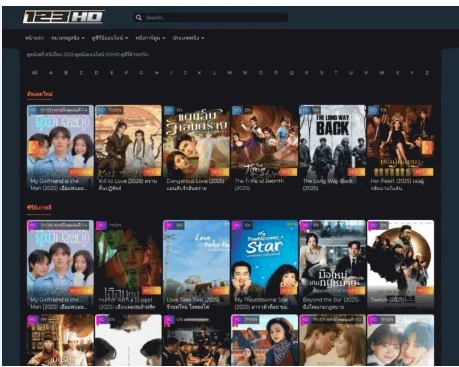Filter titles by letter X
Screen dimensions: 459x367
tap(397, 72)
